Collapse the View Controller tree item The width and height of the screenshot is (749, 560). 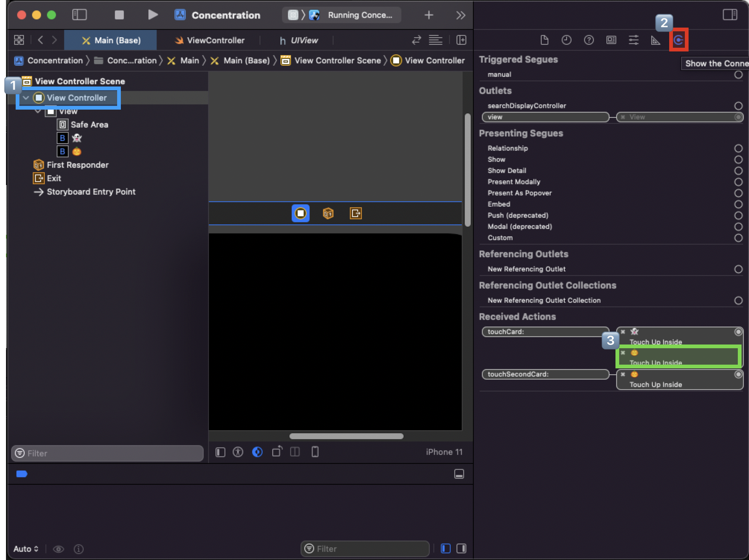[26, 98]
